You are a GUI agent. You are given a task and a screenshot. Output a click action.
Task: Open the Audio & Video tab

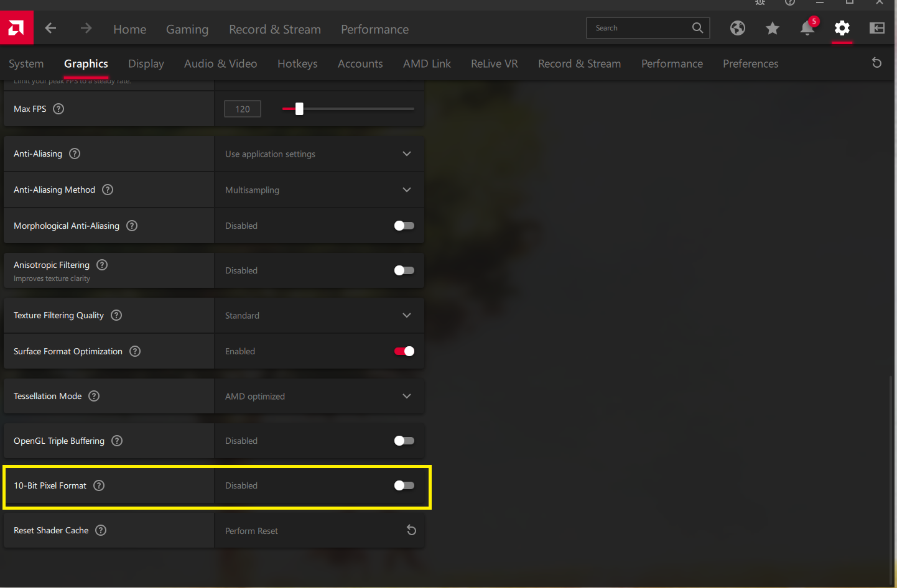221,63
